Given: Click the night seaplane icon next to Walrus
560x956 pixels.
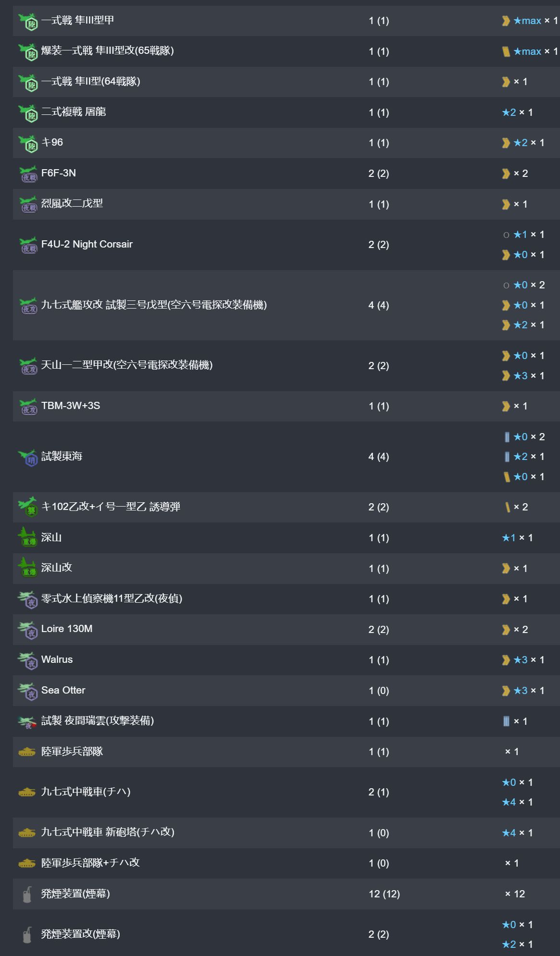Looking at the screenshot, I should tap(28, 660).
